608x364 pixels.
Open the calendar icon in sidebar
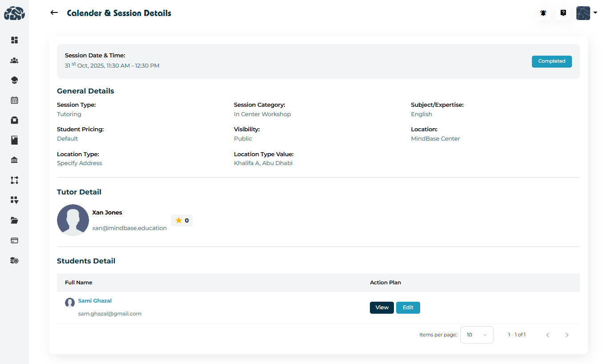[14, 101]
